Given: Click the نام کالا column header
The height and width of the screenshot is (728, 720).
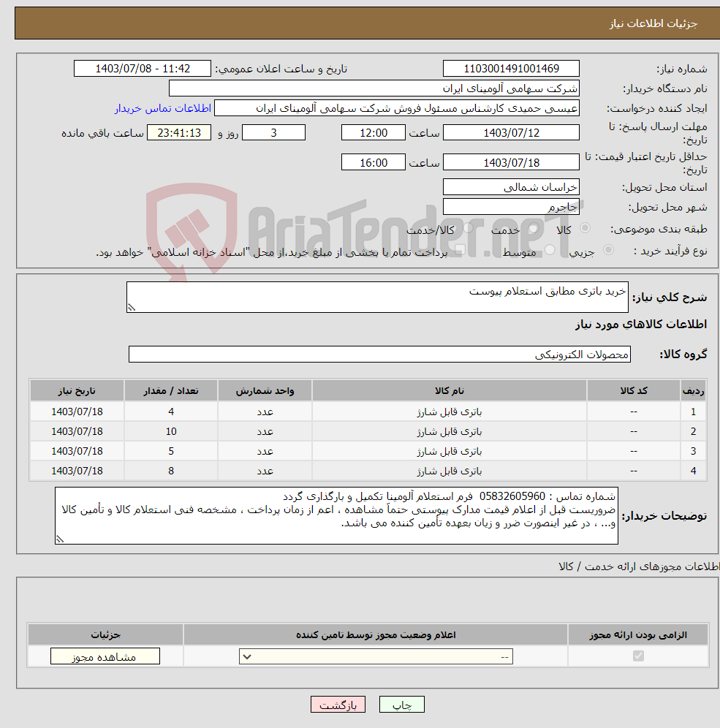Looking at the screenshot, I should coord(450,390).
